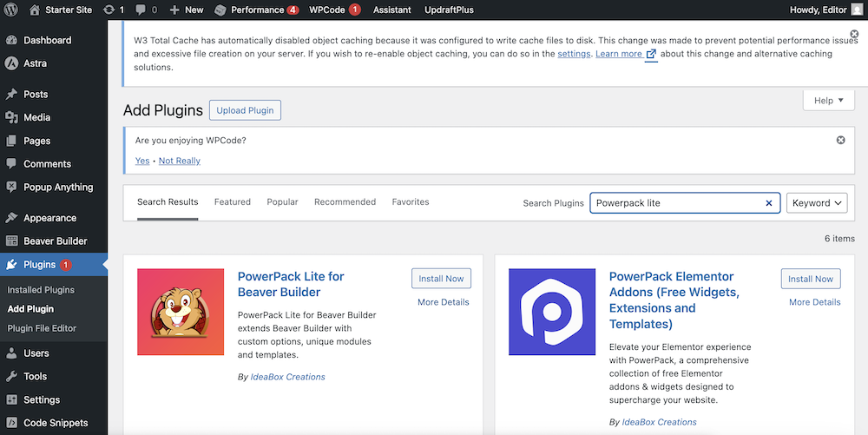Go to Installed Plugins submenu
Screen dimensions: 868x435
41,289
